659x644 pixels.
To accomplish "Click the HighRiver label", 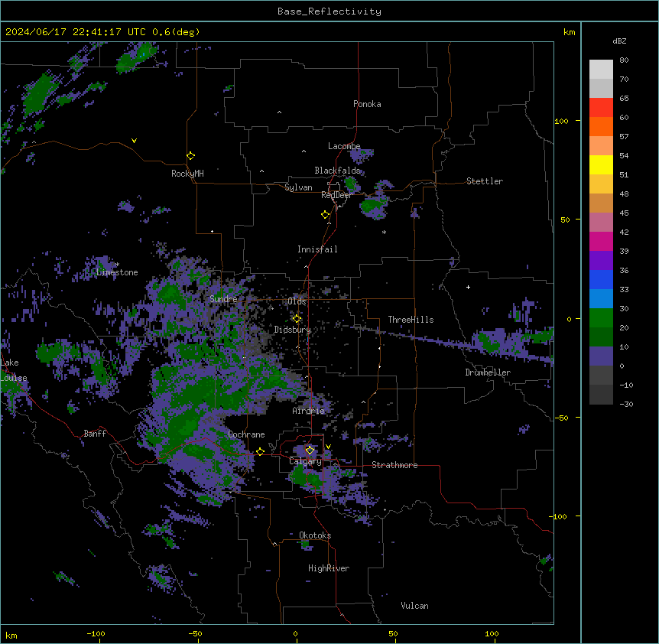I will click(329, 568).
